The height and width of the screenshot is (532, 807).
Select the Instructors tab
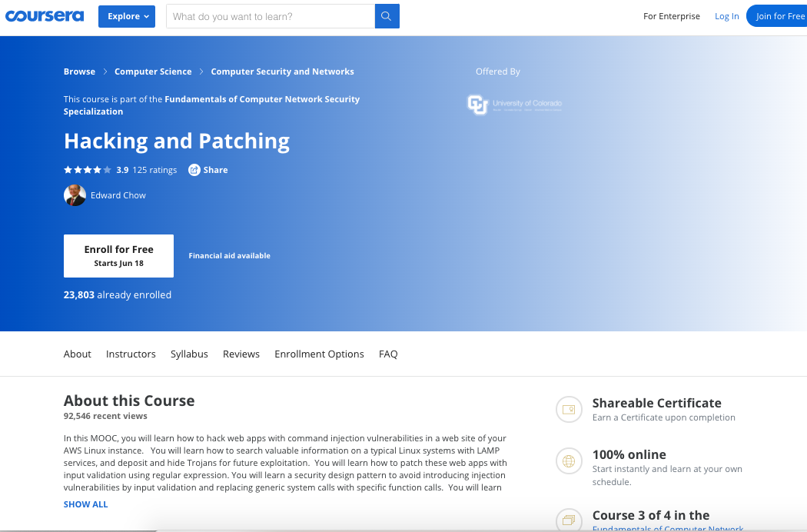tap(131, 354)
